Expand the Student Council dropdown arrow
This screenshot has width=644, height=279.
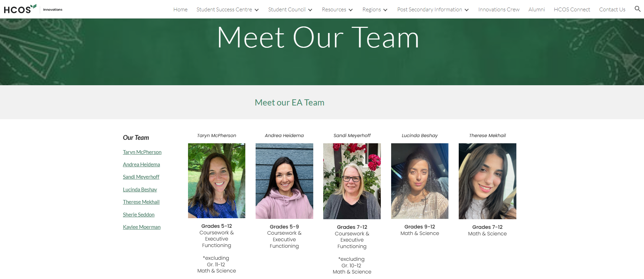[310, 10]
